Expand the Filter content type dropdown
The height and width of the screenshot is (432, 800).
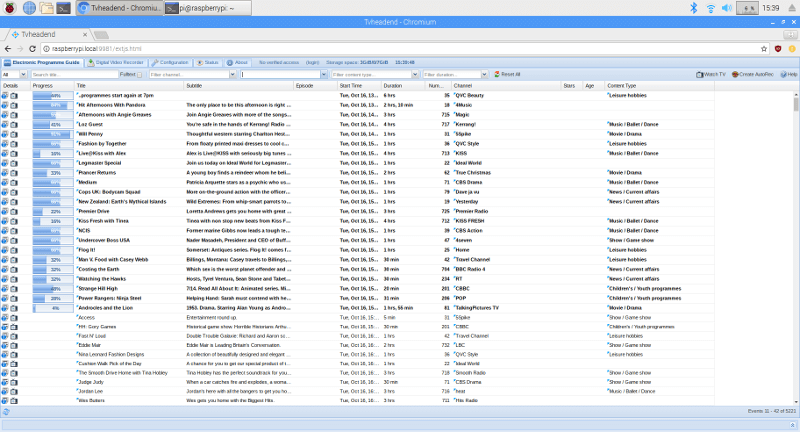tap(415, 74)
